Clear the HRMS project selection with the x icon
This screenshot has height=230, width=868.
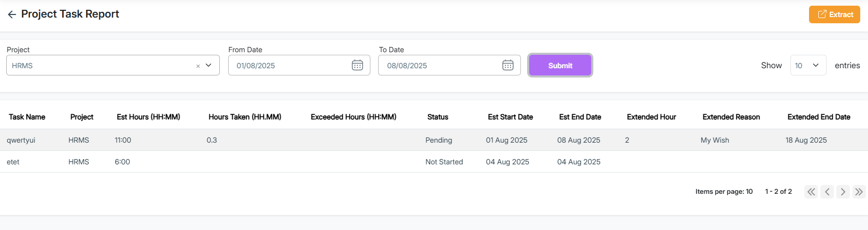198,66
